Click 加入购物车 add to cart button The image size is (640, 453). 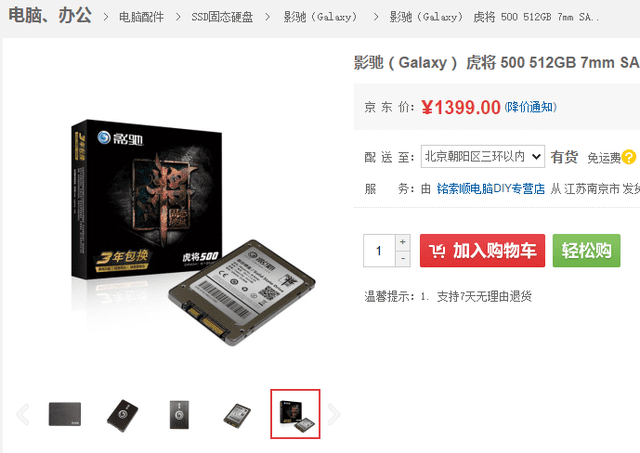(482, 251)
